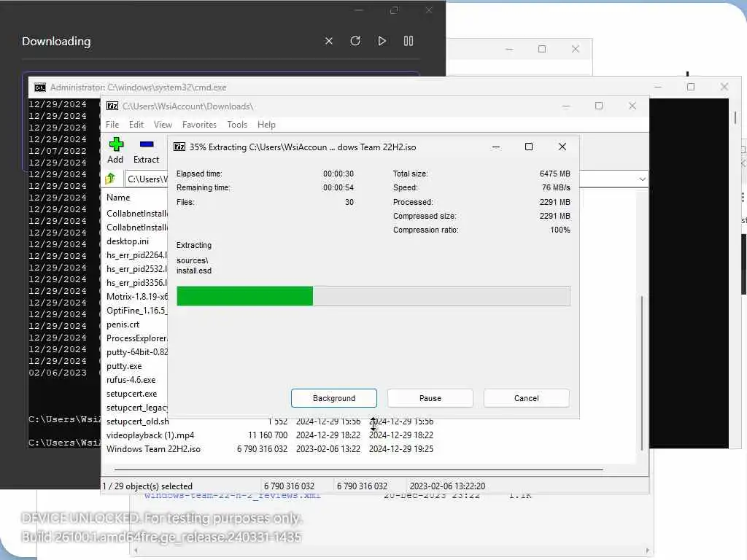Select ProcessExplorer file in list
This screenshot has height=560, width=747.
click(x=136, y=338)
